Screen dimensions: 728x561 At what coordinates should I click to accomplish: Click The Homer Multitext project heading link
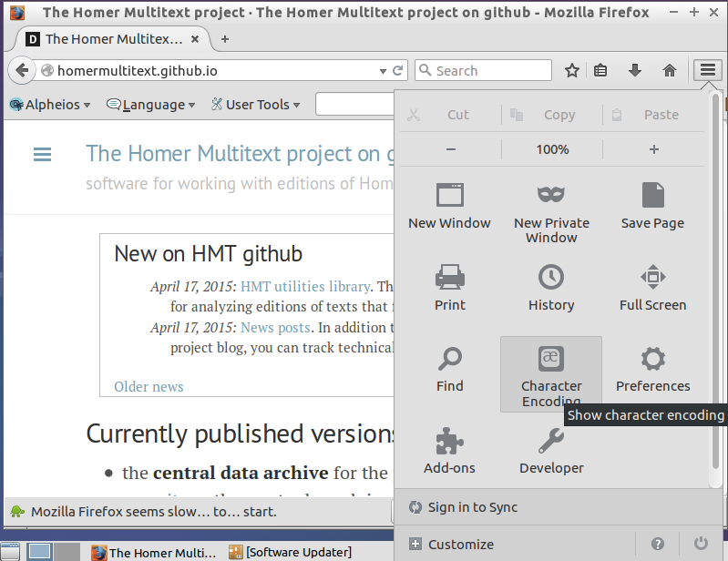click(x=240, y=154)
